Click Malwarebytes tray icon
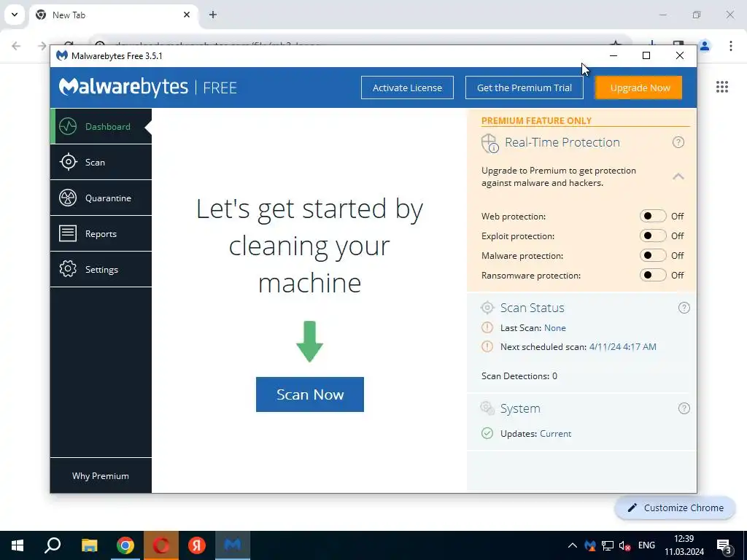 point(590,545)
